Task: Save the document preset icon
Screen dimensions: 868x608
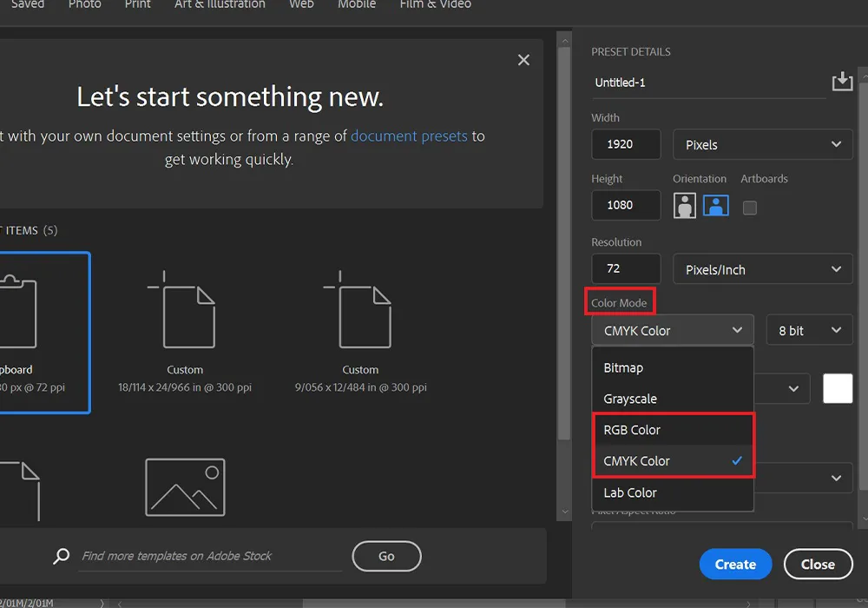Action: click(x=842, y=82)
